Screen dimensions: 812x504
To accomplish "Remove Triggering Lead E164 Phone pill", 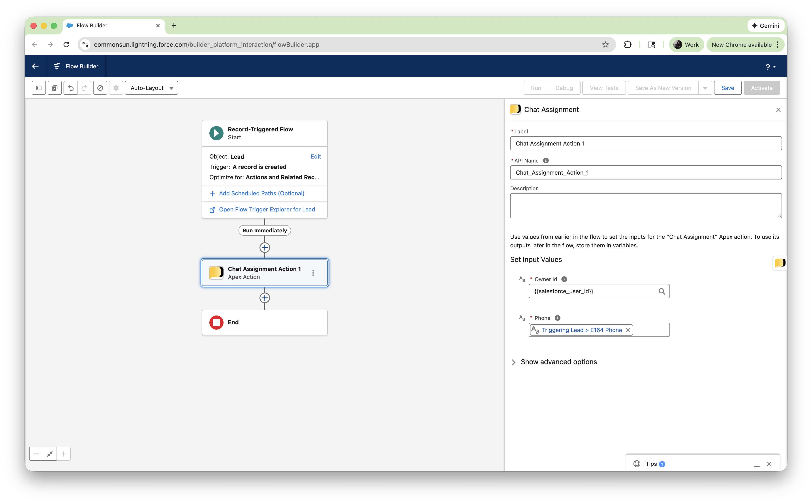I will click(628, 330).
